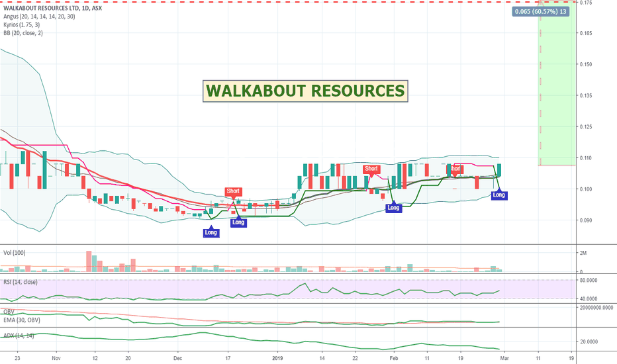Viewport: 617px width, 364px height.
Task: Click the Long marker dated just before Feb
Action: click(393, 207)
